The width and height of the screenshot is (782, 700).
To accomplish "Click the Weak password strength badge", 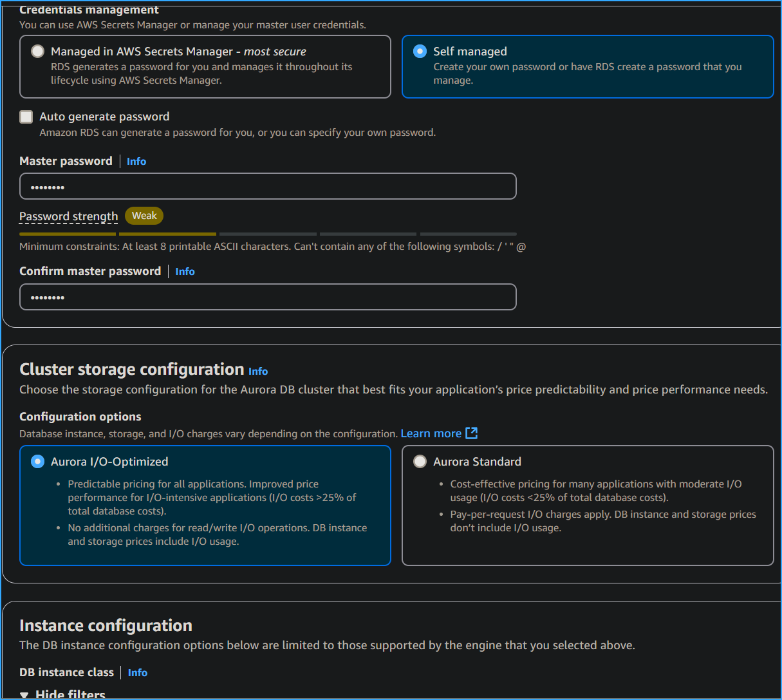I will click(144, 216).
